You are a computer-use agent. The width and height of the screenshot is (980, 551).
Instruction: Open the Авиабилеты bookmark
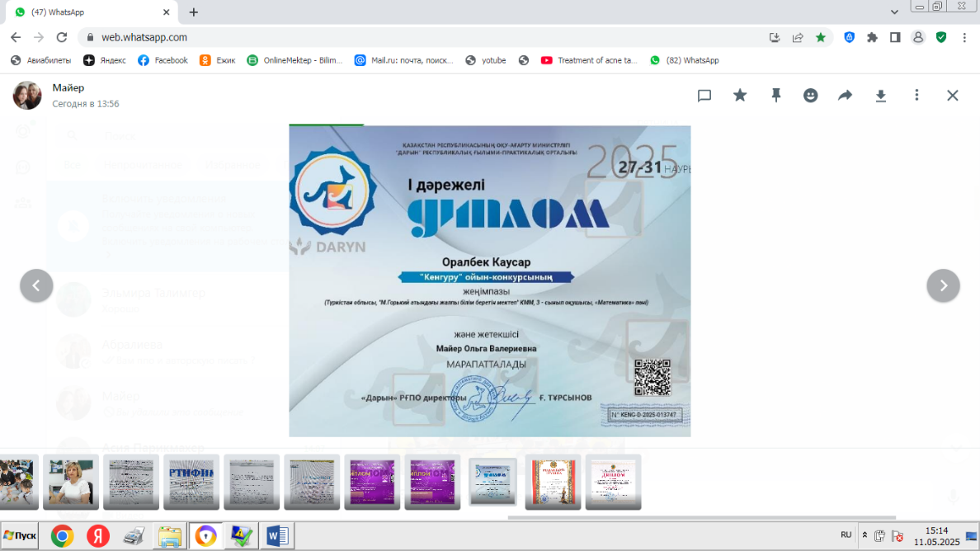click(x=41, y=60)
